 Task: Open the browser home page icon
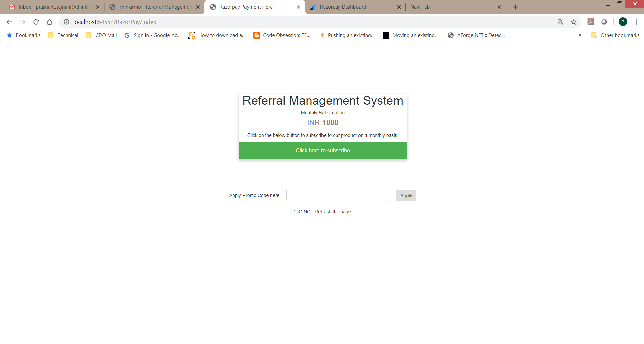coord(50,22)
